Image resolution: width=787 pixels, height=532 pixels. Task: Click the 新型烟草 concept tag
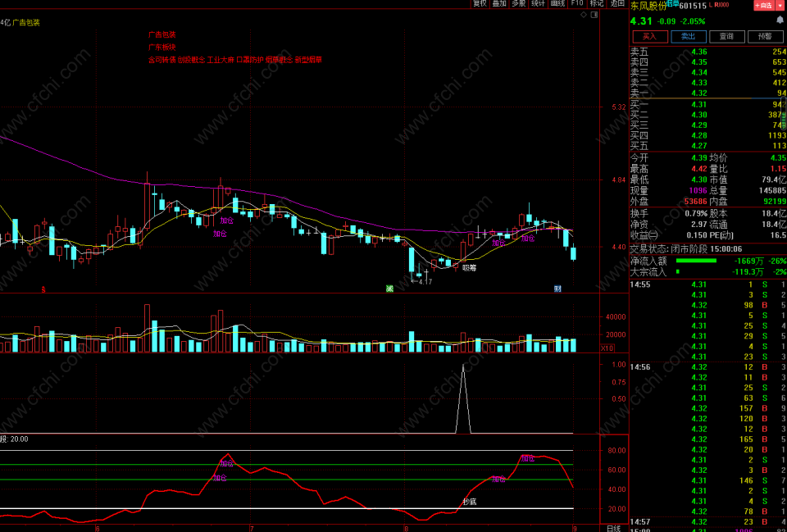click(308, 60)
